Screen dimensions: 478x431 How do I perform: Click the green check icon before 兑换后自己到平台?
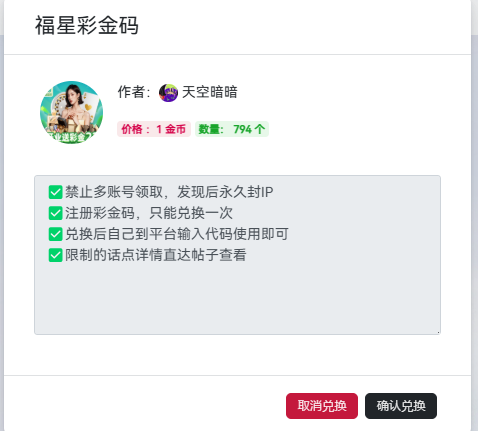(x=55, y=234)
